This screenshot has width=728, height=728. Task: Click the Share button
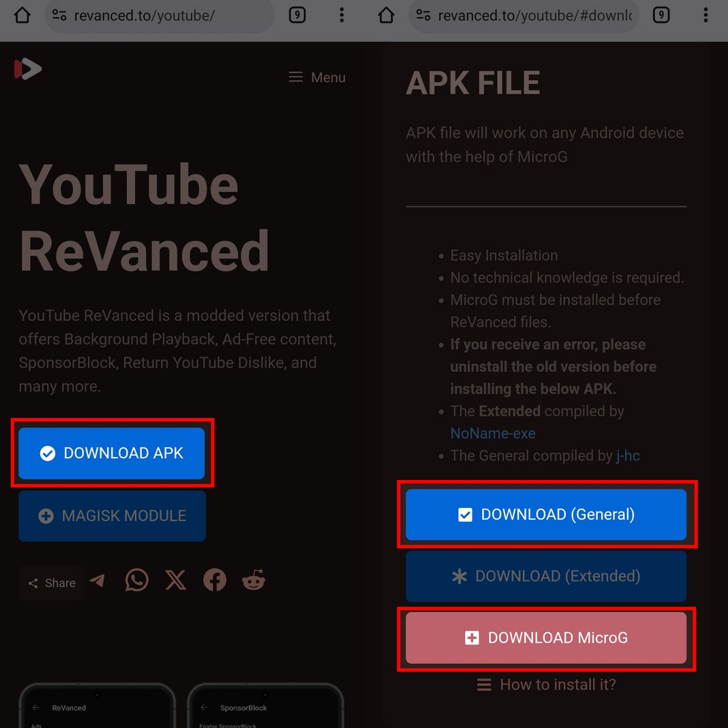tap(52, 583)
